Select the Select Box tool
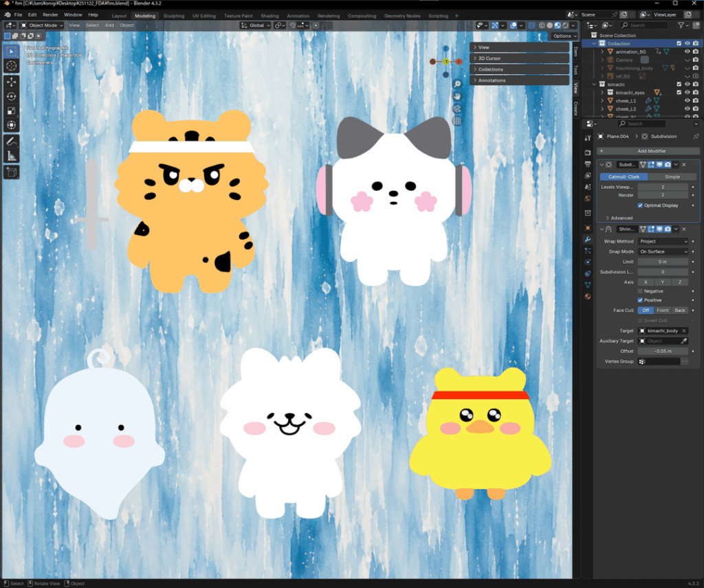The image size is (704, 588). tap(12, 52)
